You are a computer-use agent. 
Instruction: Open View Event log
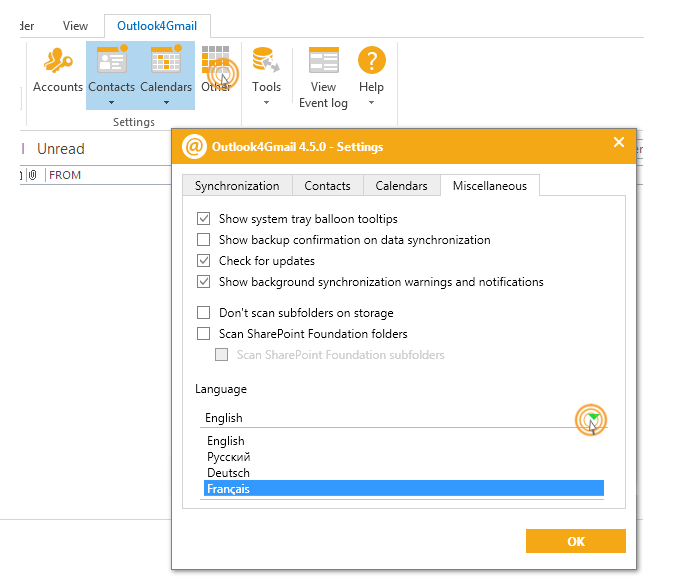[x=323, y=78]
